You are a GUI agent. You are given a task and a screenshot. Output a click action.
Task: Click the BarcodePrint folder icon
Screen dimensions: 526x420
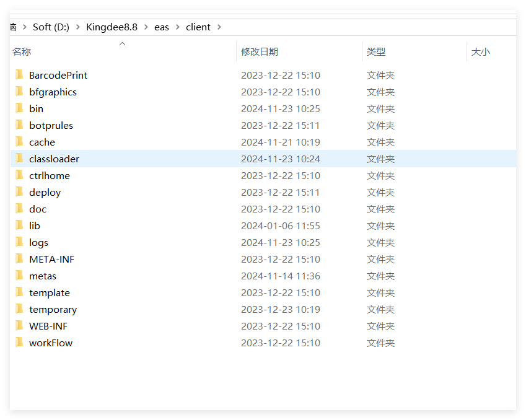tap(19, 75)
